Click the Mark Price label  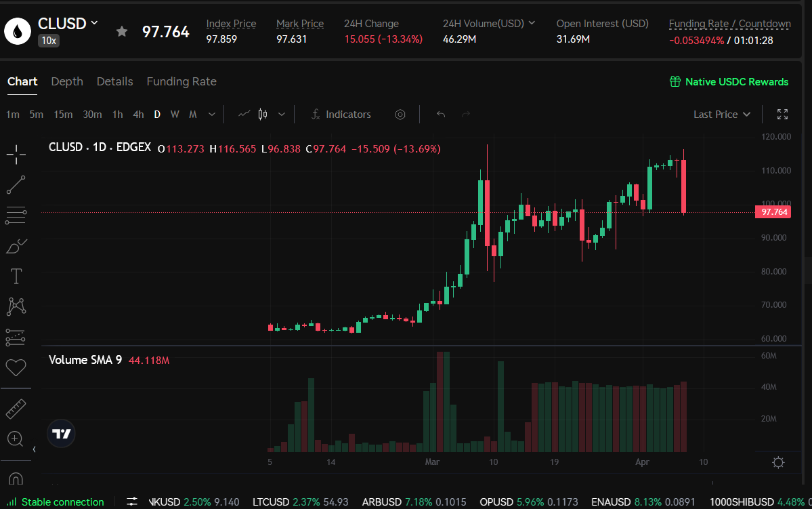[x=300, y=24]
